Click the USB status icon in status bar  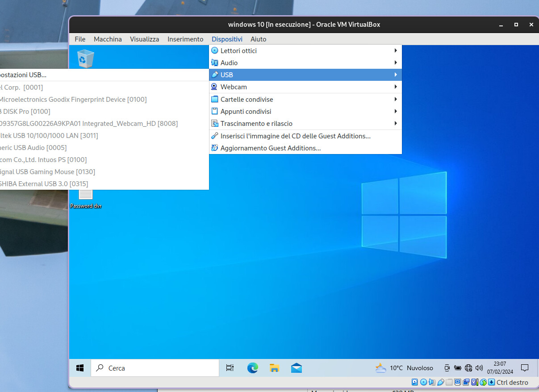click(441, 382)
